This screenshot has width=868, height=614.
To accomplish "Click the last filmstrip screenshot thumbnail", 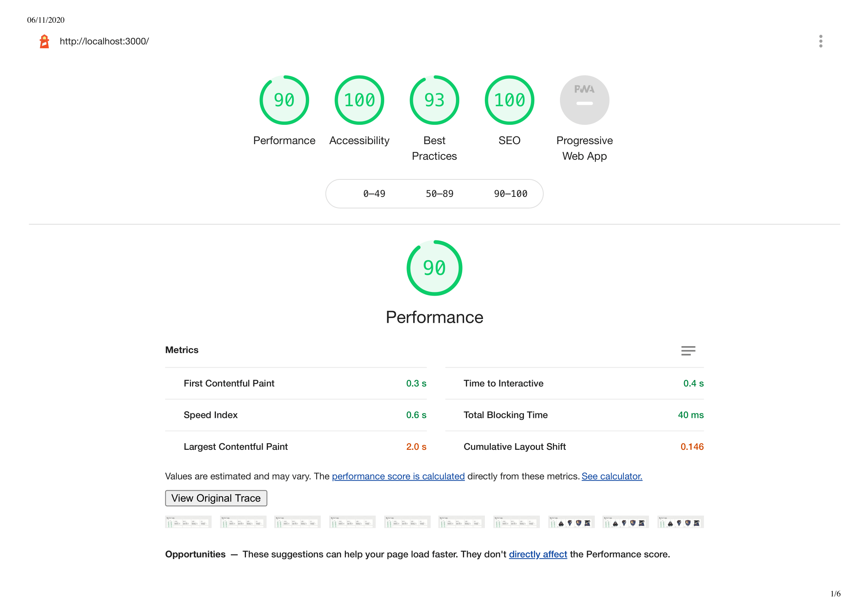I will pyautogui.click(x=680, y=522).
